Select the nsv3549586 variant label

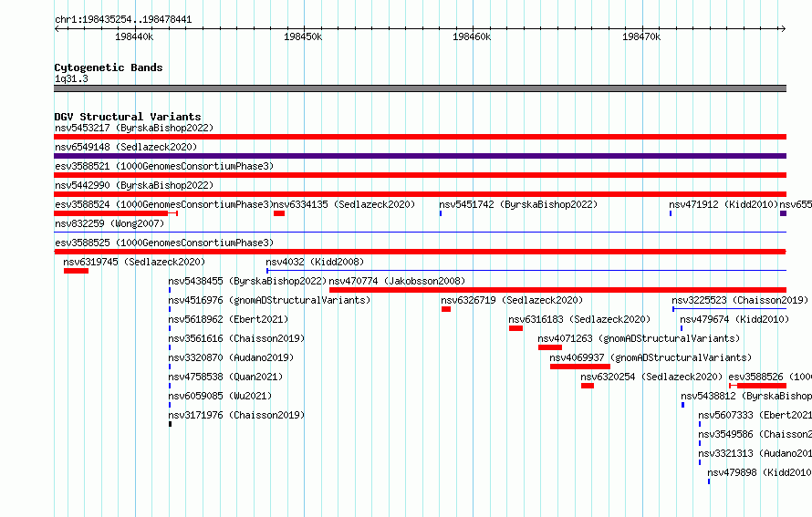[x=755, y=434]
